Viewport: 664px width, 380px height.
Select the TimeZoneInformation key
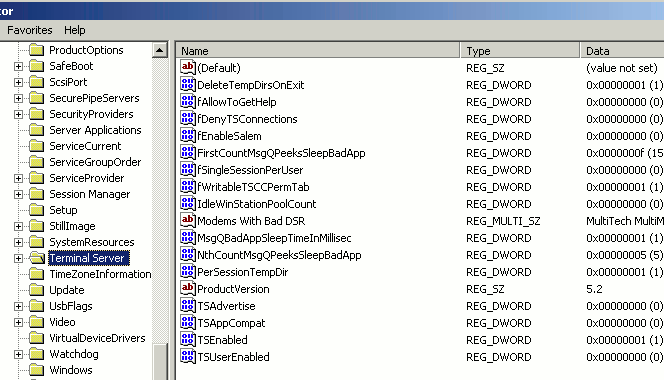[x=100, y=274]
